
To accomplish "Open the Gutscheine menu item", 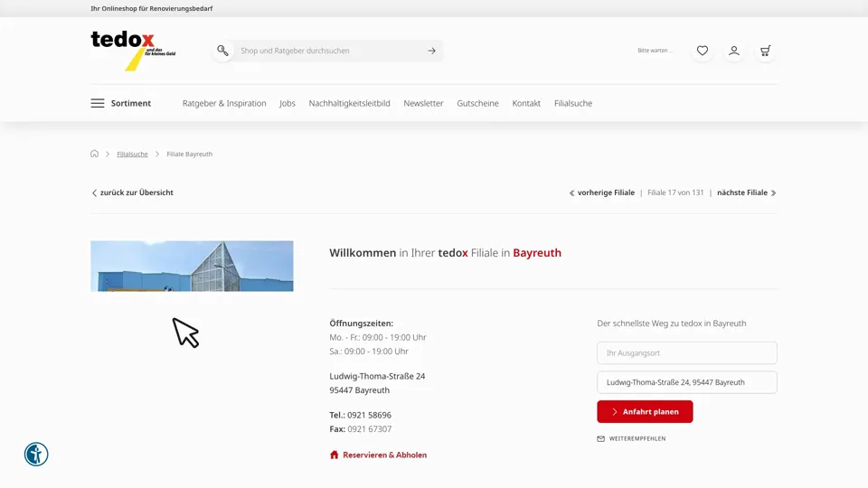I will (477, 103).
